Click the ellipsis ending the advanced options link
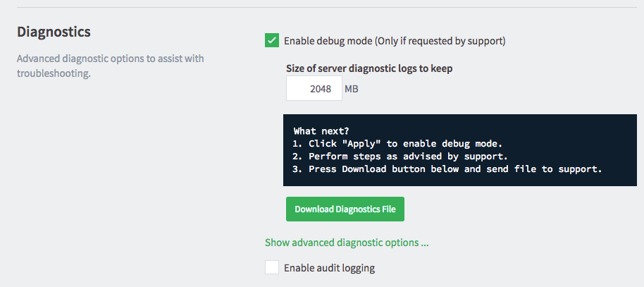The image size is (644, 287). 425,244
